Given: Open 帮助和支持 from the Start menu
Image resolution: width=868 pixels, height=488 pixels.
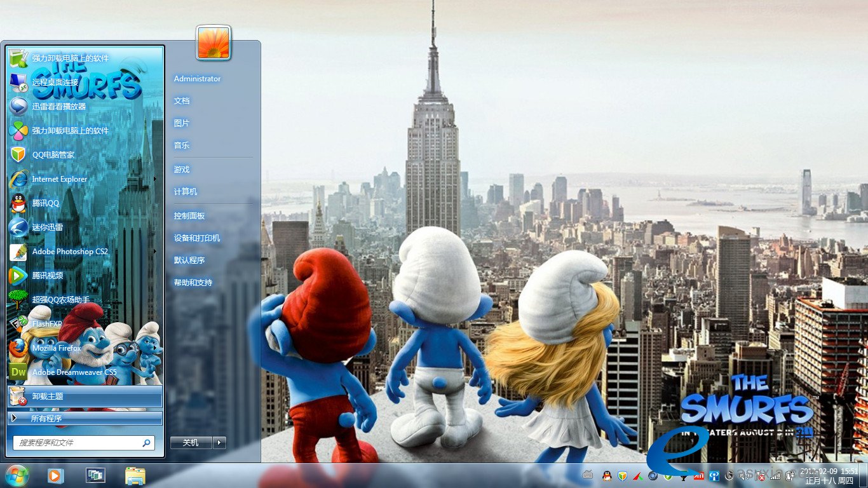Looking at the screenshot, I should (193, 283).
